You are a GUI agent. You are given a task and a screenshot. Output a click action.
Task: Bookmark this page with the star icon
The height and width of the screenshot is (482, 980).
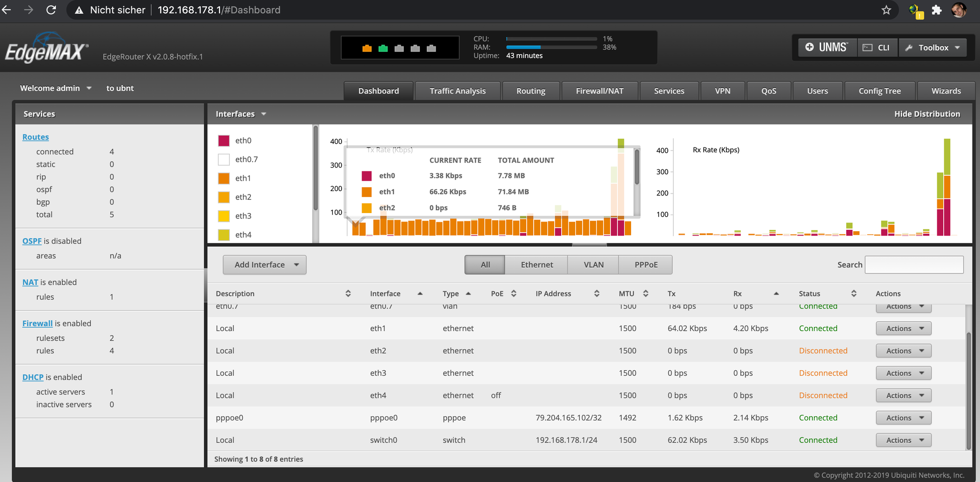[x=886, y=10]
